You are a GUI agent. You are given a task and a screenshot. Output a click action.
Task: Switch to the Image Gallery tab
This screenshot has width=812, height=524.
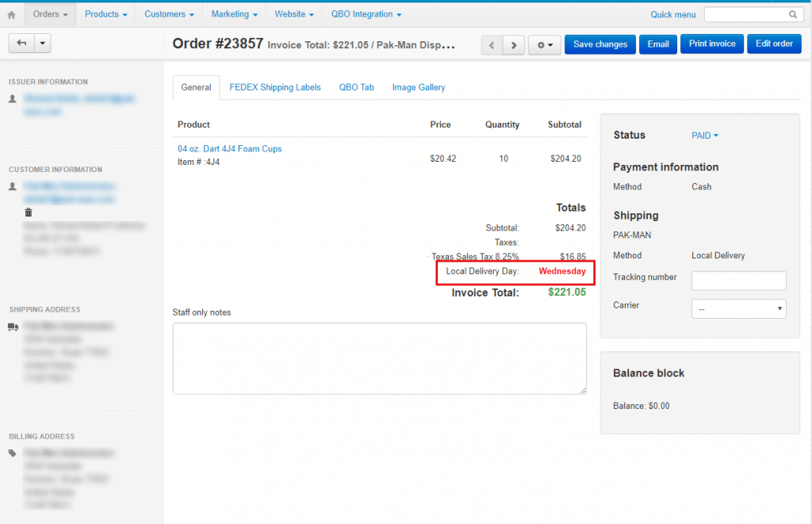point(418,87)
